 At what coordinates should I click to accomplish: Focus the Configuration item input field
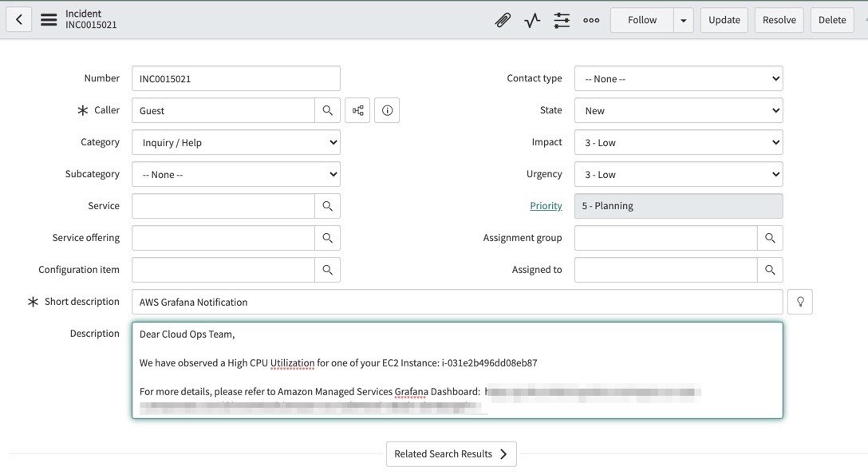[223, 270]
